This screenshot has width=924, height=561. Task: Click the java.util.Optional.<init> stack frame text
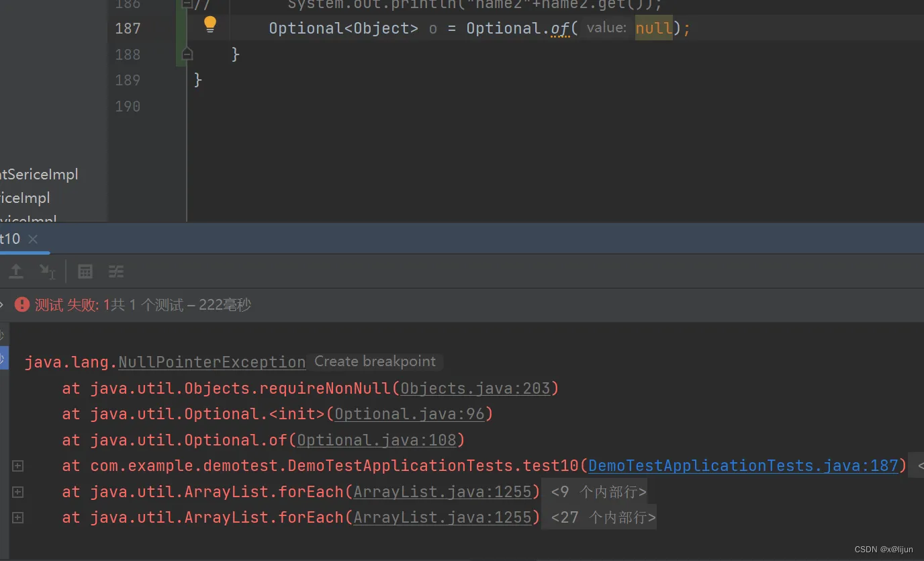(207, 414)
